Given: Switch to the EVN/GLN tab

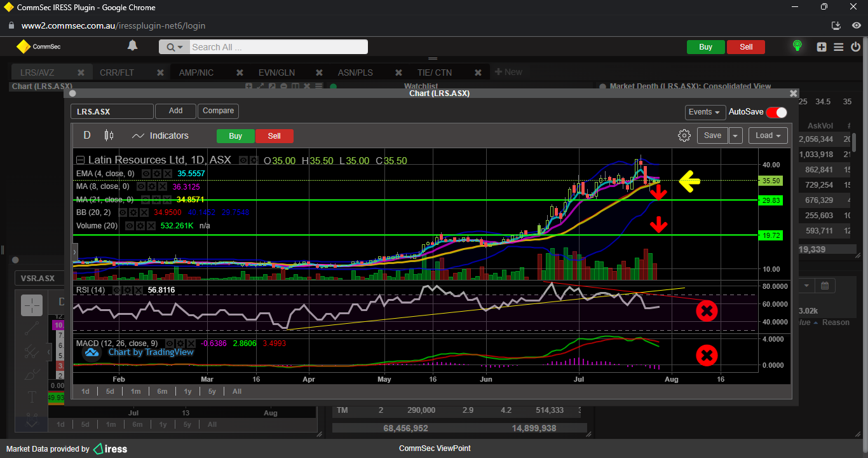Looking at the screenshot, I should pos(276,73).
